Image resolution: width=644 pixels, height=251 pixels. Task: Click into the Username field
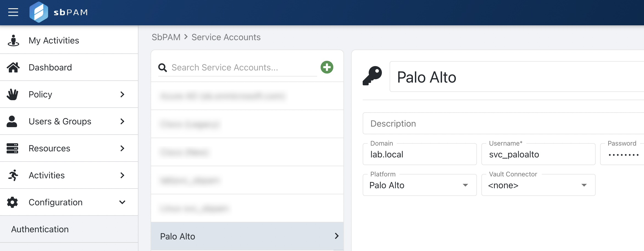538,155
